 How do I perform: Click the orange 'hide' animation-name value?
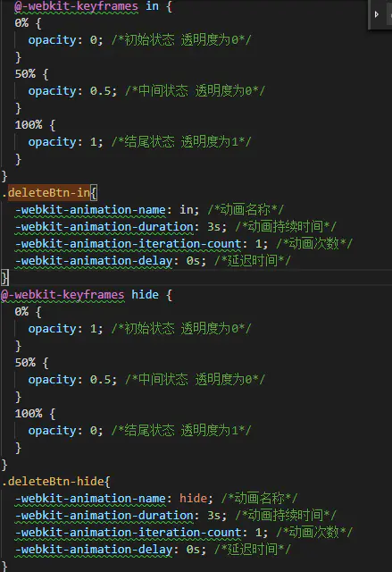(x=193, y=499)
